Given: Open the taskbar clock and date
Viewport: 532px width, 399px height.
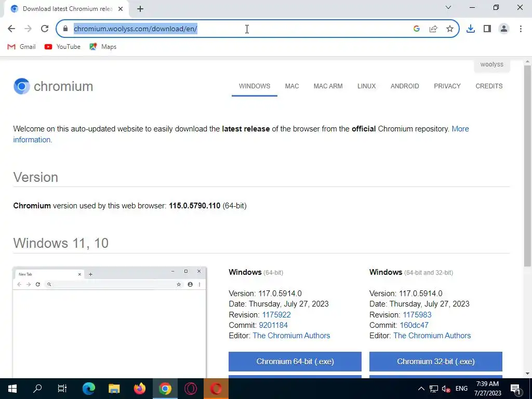Looking at the screenshot, I should pos(487,389).
